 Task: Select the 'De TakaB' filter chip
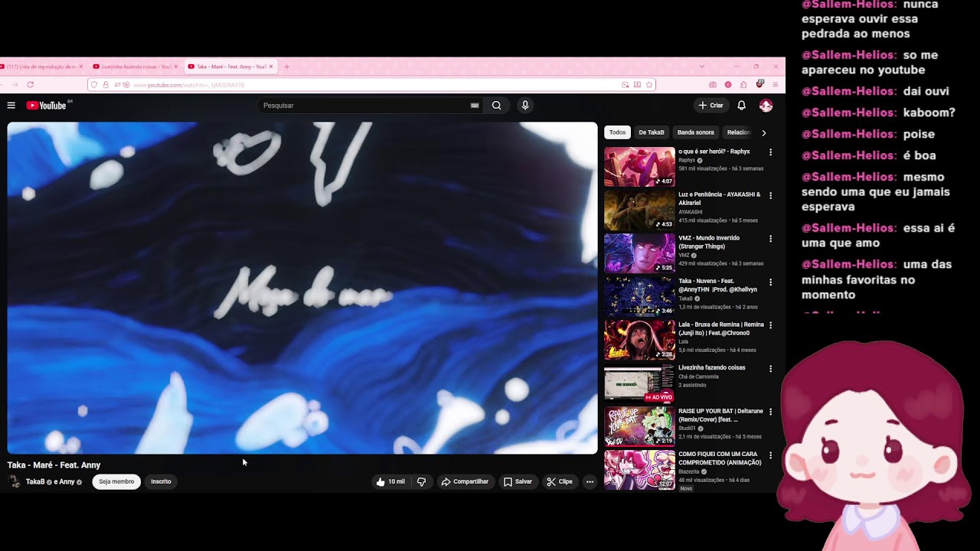(x=652, y=132)
